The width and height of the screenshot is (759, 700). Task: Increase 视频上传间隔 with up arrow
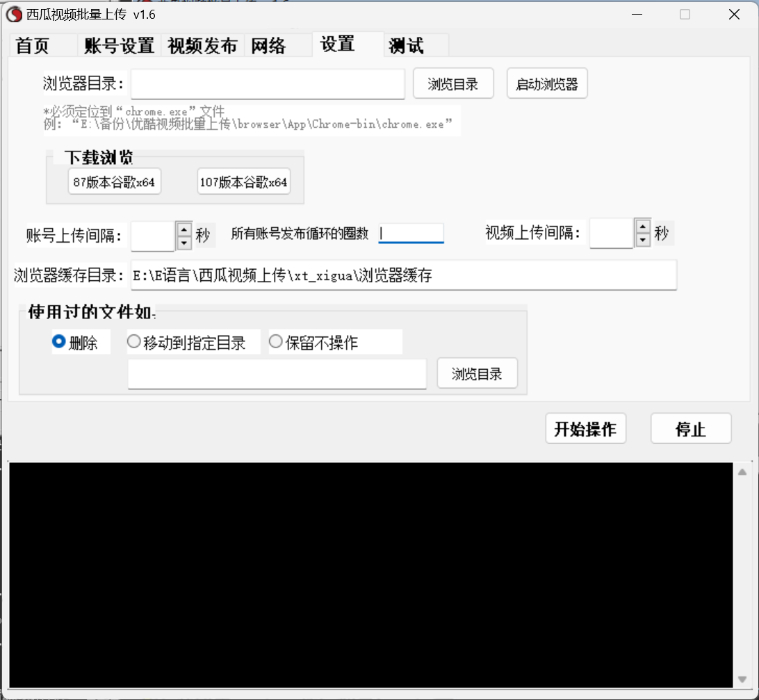click(x=643, y=226)
